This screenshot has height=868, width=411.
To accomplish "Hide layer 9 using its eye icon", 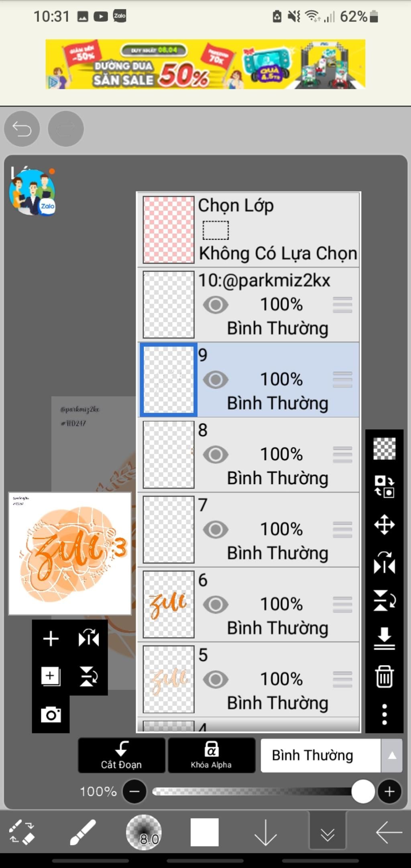I will [x=216, y=380].
